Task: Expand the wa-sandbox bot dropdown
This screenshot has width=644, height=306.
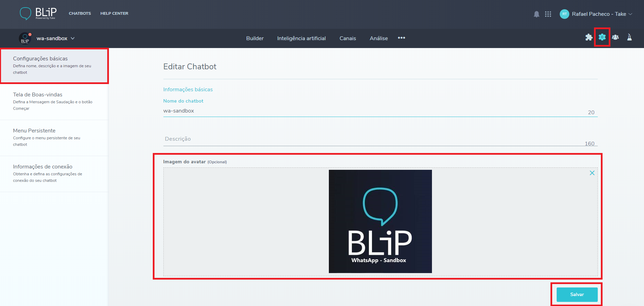Action: [73, 38]
